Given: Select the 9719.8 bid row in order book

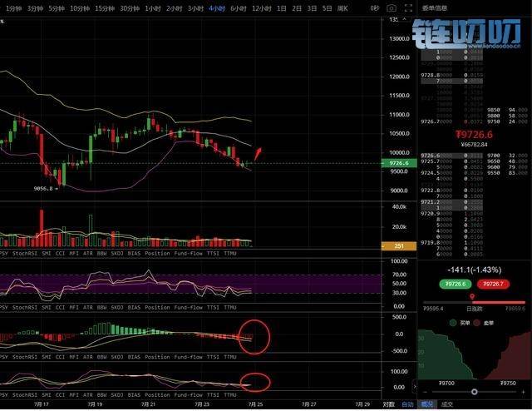Looking at the screenshot, I should (x=452, y=243).
